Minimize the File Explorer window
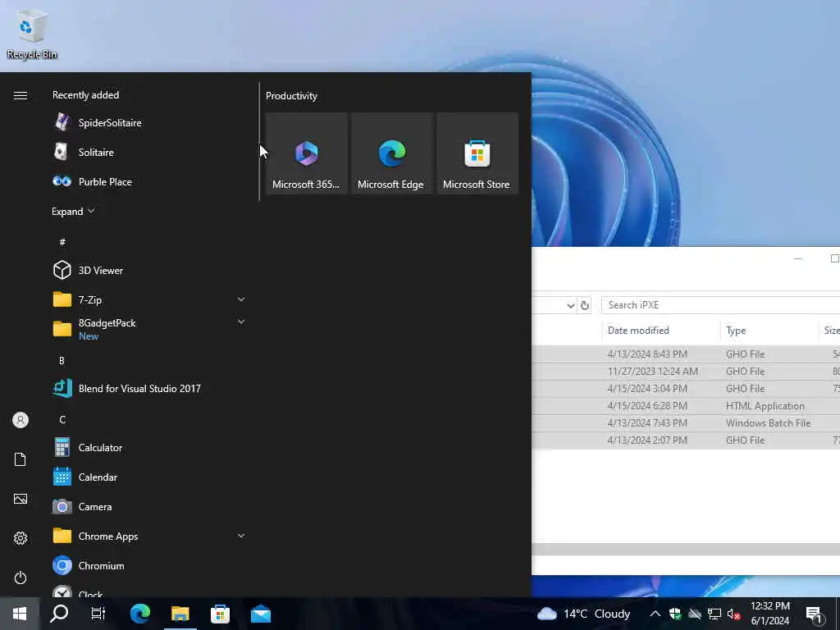The width and height of the screenshot is (840, 630). [x=797, y=258]
